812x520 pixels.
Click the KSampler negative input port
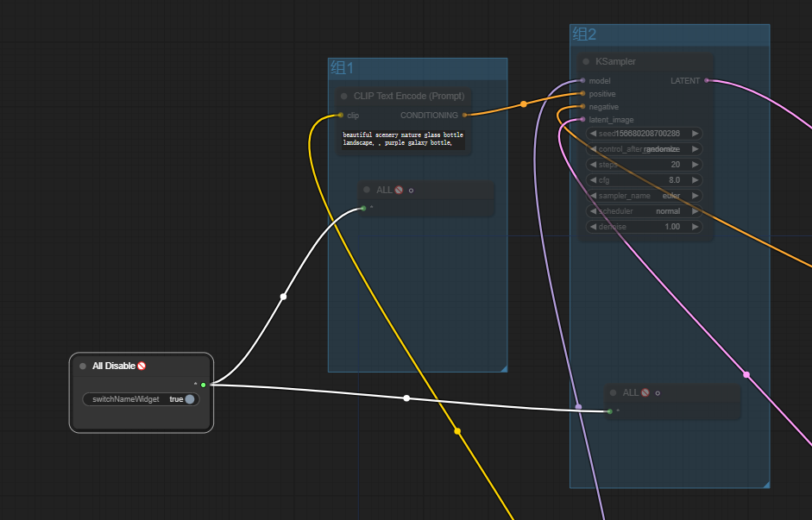(x=582, y=107)
